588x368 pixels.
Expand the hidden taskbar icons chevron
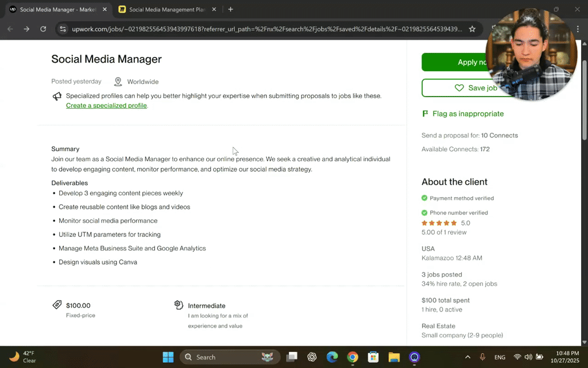click(x=468, y=356)
